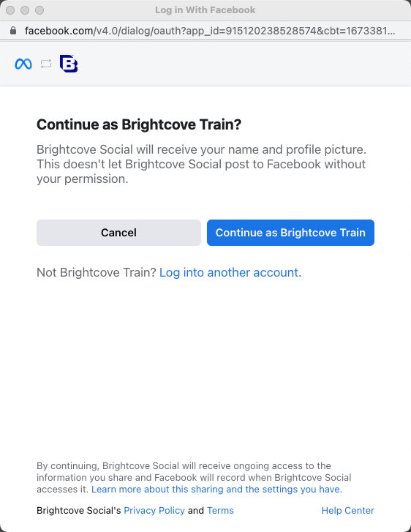Click the Meta infinity logo icon

click(x=23, y=64)
